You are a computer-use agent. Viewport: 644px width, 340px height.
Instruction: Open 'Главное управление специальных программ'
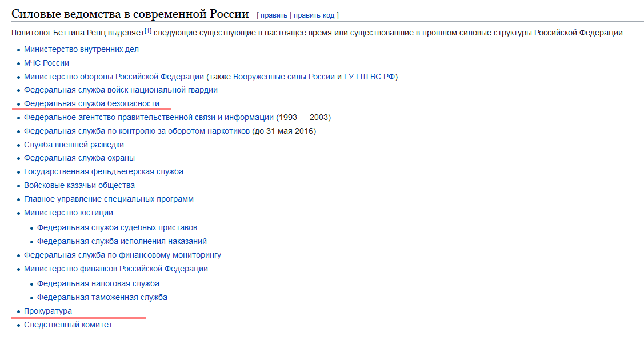click(109, 199)
